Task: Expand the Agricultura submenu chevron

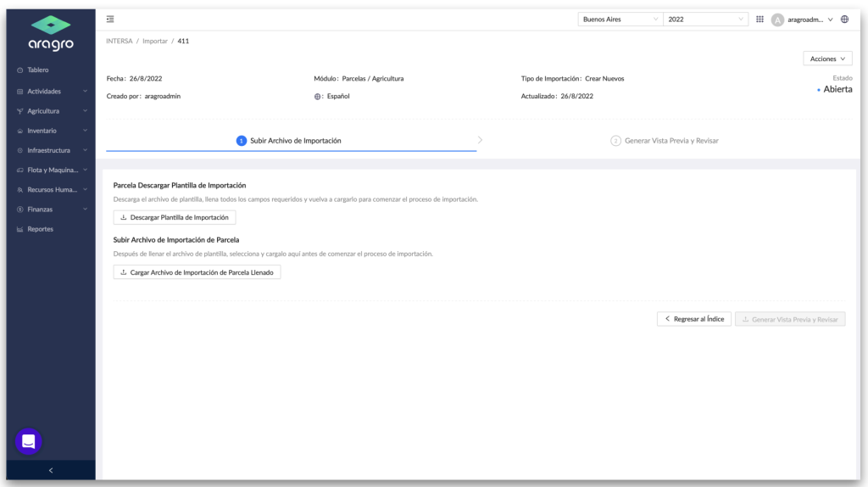Action: pyautogui.click(x=86, y=111)
